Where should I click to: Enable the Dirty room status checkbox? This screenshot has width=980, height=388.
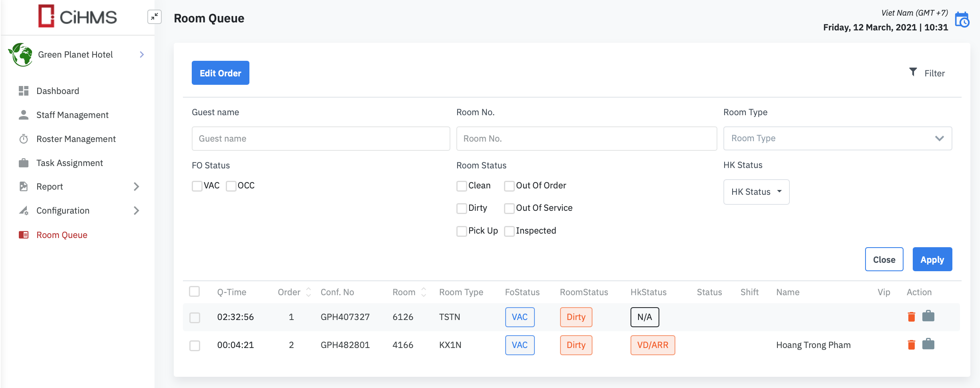coord(462,208)
